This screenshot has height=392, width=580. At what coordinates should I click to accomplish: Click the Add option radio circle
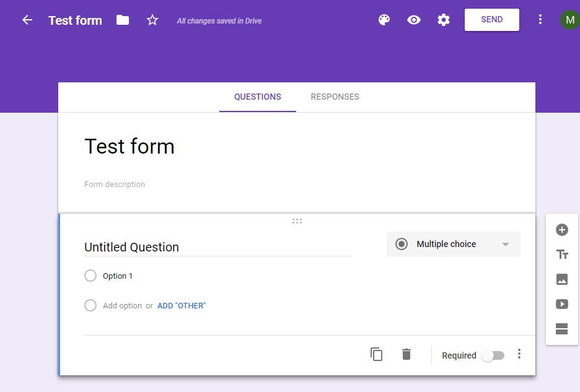click(x=90, y=305)
